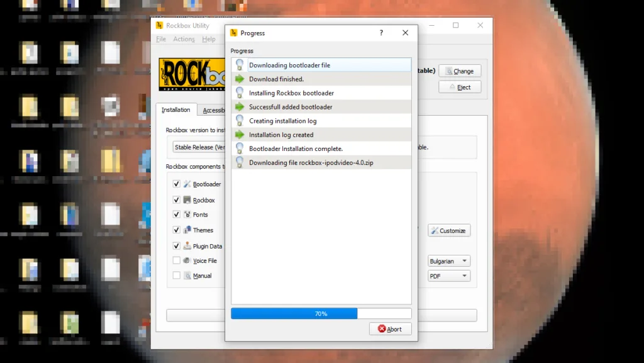Click the Plugin Data component icon
The height and width of the screenshot is (363, 644).
tap(187, 245)
